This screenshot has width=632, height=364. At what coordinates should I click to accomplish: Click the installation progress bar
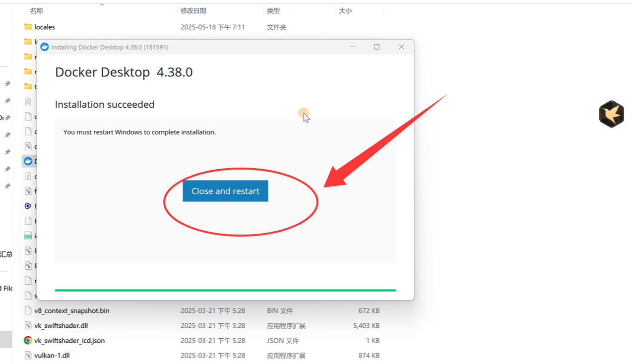[x=225, y=290]
